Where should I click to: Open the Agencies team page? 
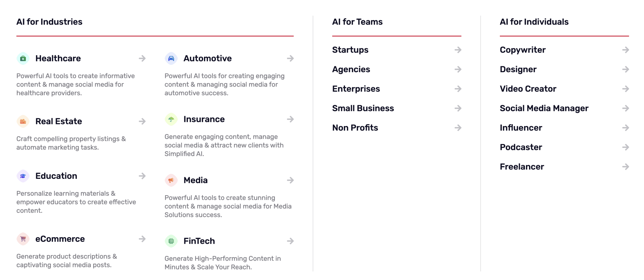click(351, 69)
